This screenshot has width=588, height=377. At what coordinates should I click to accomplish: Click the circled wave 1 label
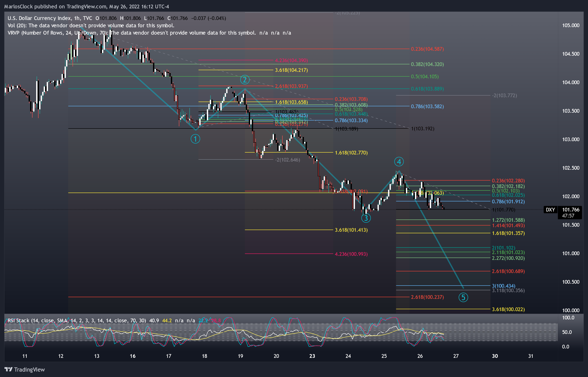click(195, 139)
